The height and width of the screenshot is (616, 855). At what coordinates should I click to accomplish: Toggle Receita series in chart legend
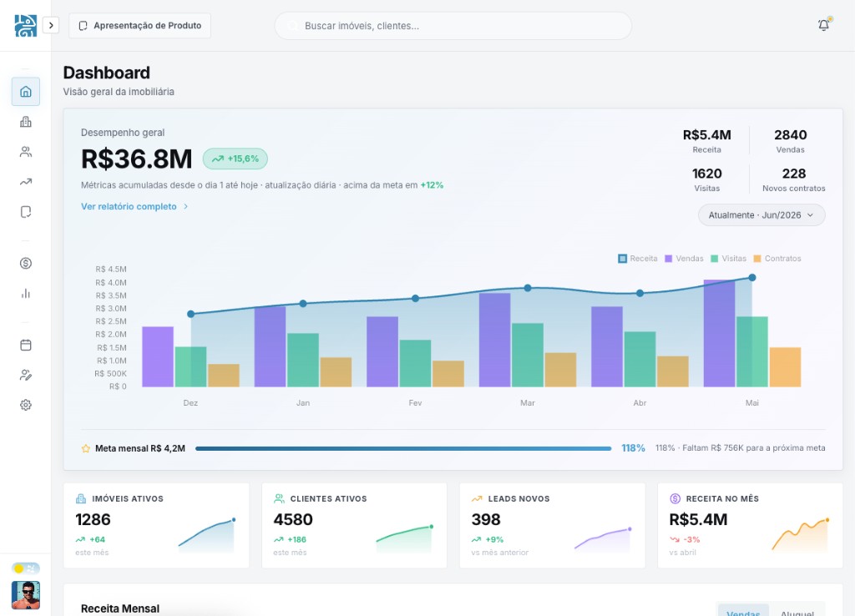(x=637, y=259)
